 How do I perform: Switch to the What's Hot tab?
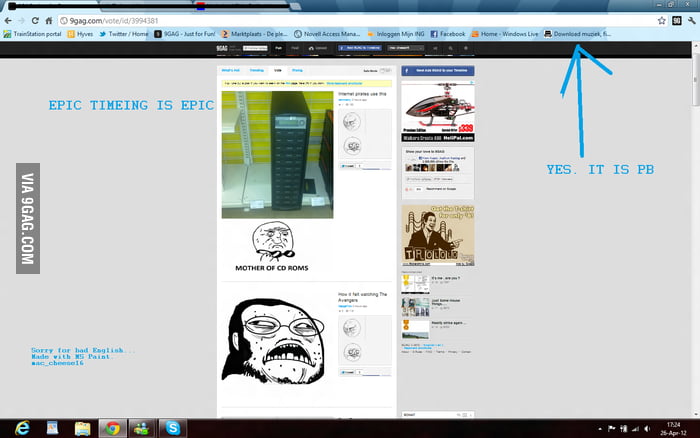[x=231, y=71]
